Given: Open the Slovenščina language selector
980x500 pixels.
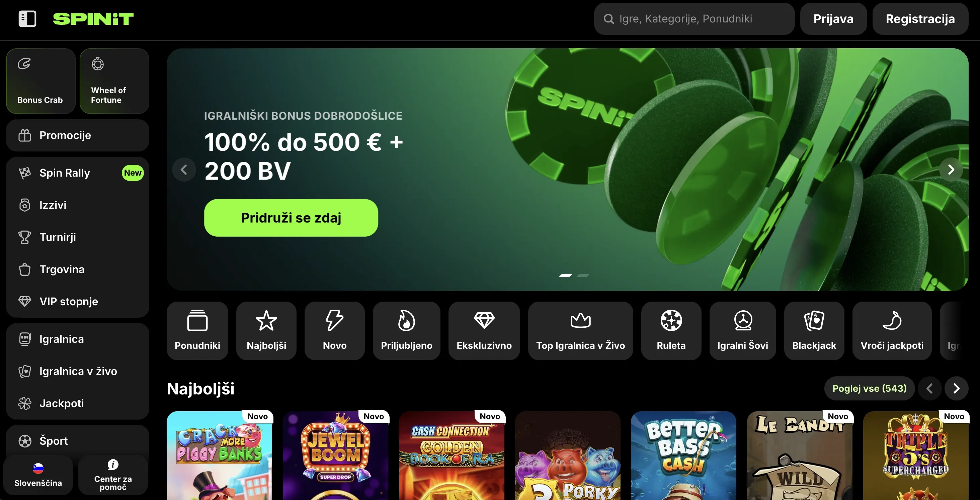Looking at the screenshot, I should (38, 475).
